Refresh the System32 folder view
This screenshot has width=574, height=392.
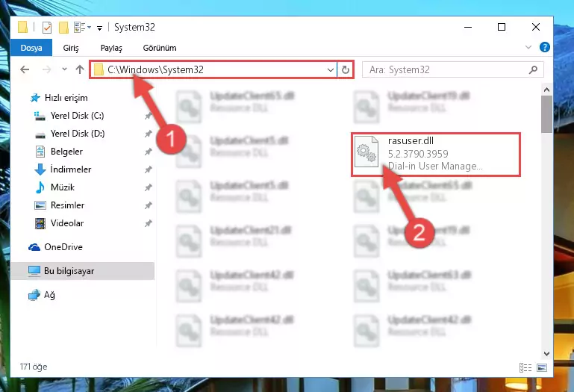(x=345, y=69)
